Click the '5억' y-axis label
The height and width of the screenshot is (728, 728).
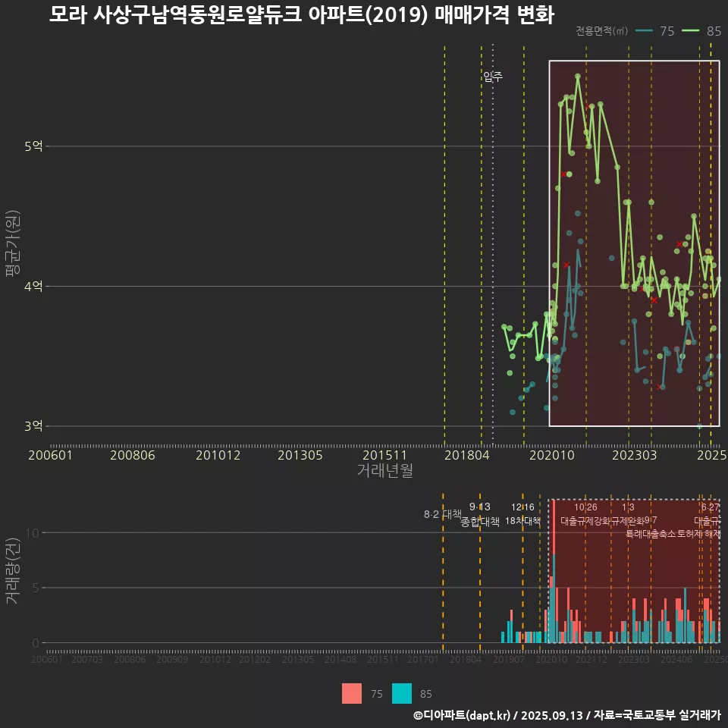tap(33, 146)
